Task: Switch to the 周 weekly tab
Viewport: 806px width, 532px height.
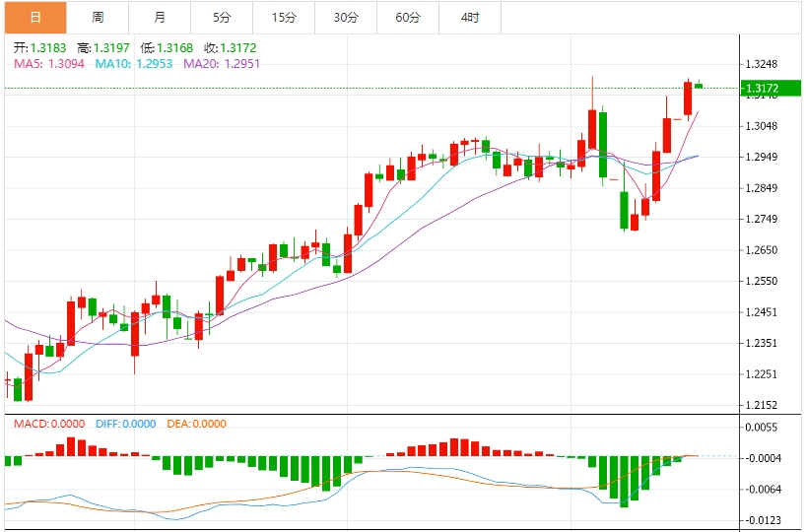Action: point(98,18)
